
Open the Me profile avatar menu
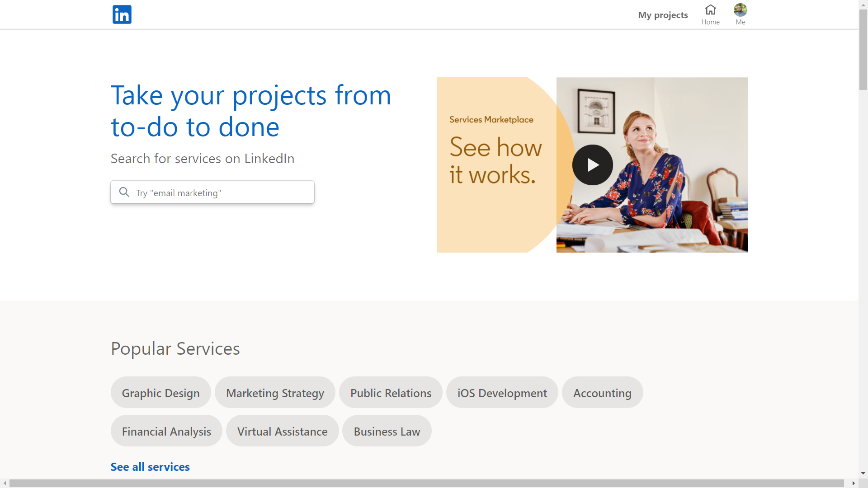tap(740, 14)
